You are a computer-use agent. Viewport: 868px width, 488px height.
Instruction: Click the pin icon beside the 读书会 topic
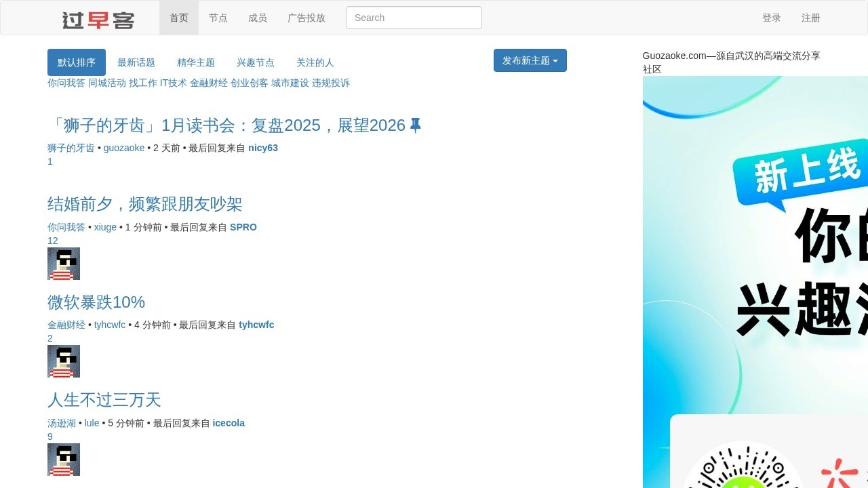(x=416, y=125)
